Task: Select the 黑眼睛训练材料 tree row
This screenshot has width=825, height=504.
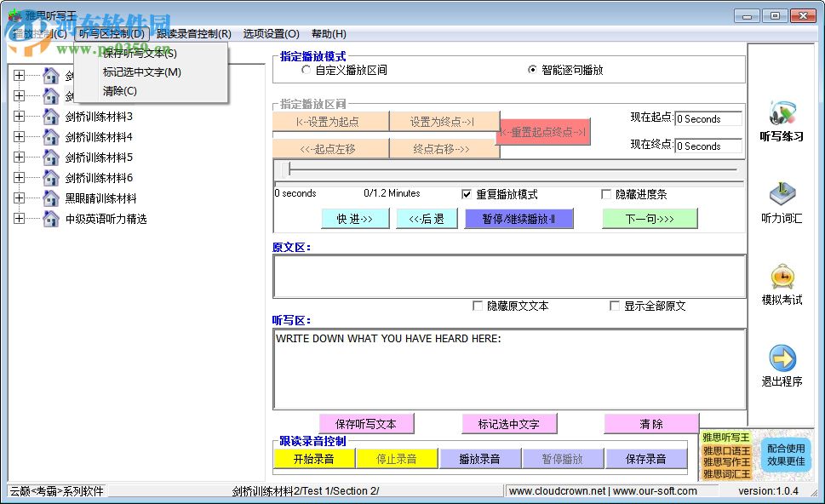Action: (x=100, y=198)
